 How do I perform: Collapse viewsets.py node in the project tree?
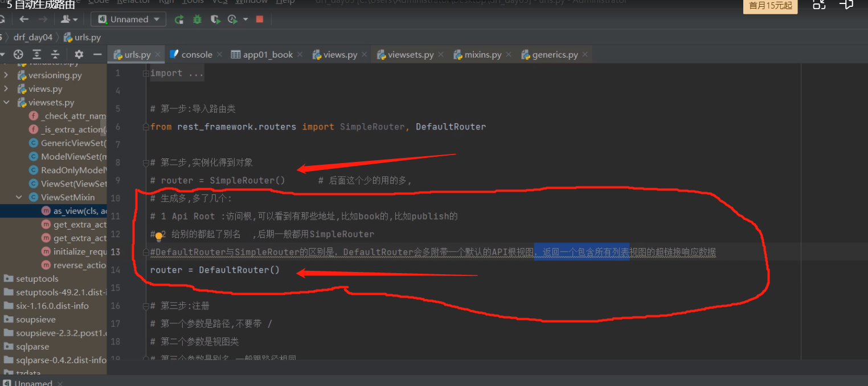point(6,103)
